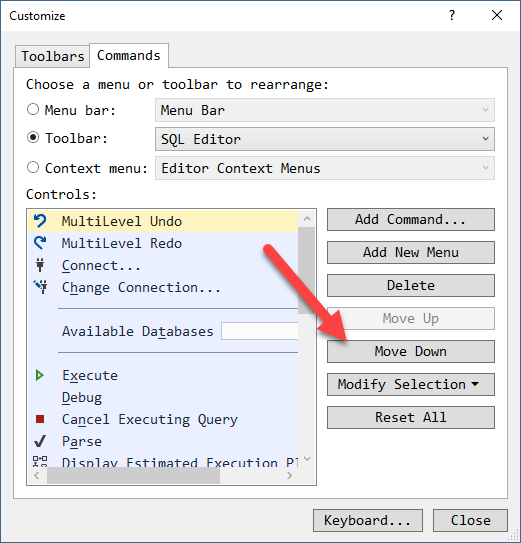
Task: Select the Commands tab
Action: (129, 55)
